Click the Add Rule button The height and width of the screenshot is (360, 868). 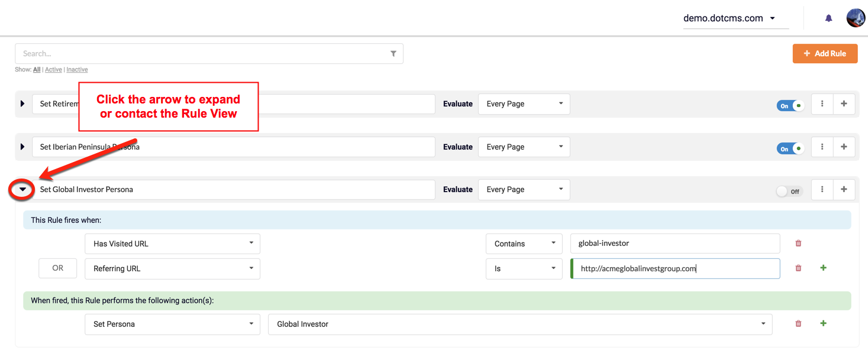tap(825, 54)
